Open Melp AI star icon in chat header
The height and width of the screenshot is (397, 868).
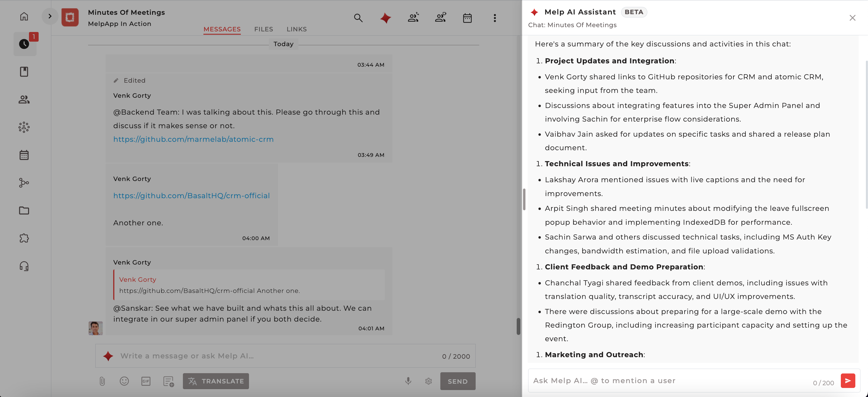pos(385,18)
